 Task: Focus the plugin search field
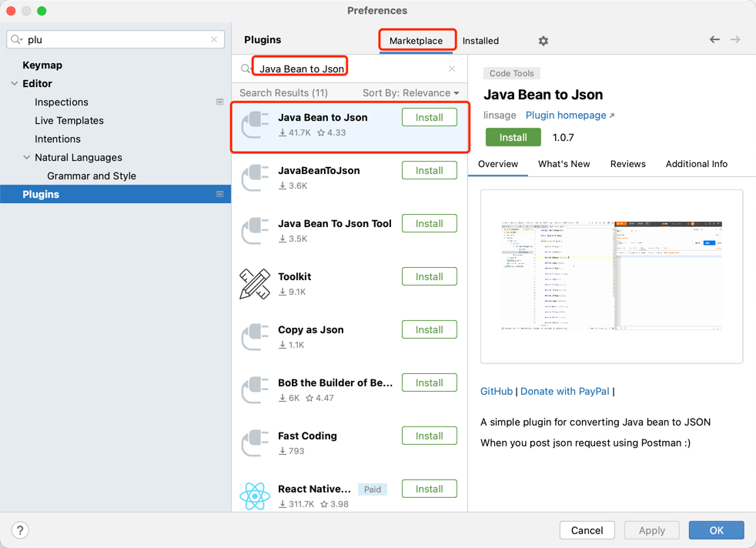(350, 69)
